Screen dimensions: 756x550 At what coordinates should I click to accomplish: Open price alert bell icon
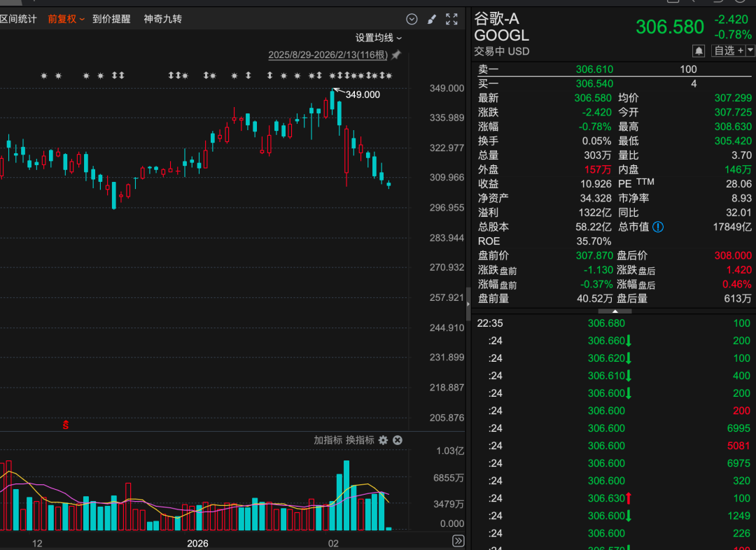coord(699,50)
